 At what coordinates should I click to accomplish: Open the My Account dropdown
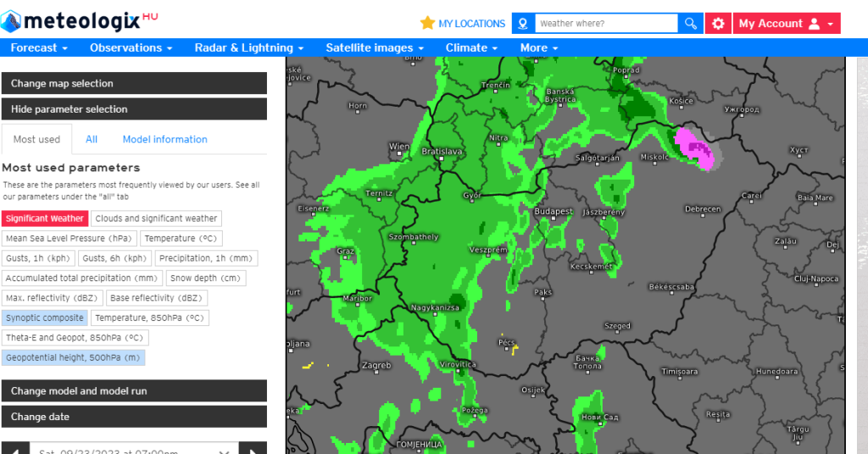coord(786,24)
